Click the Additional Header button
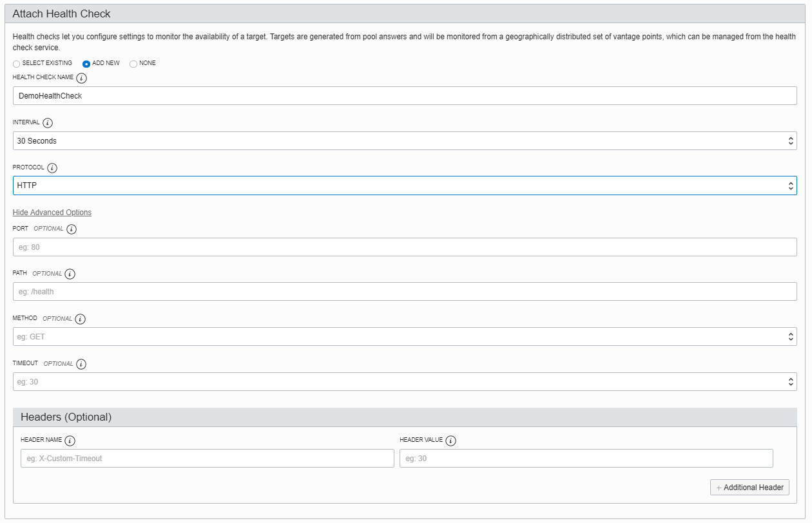812x523 pixels. tap(749, 488)
